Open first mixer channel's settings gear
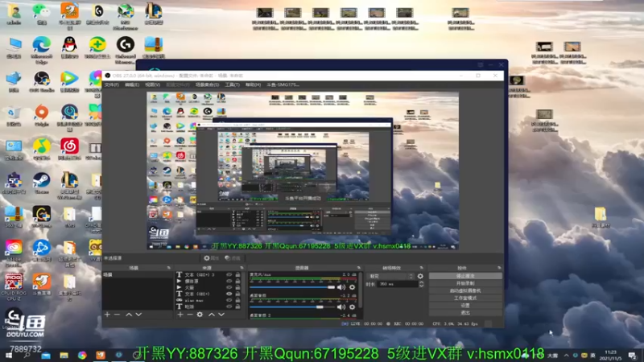This screenshot has height=362, width=644. (352, 287)
